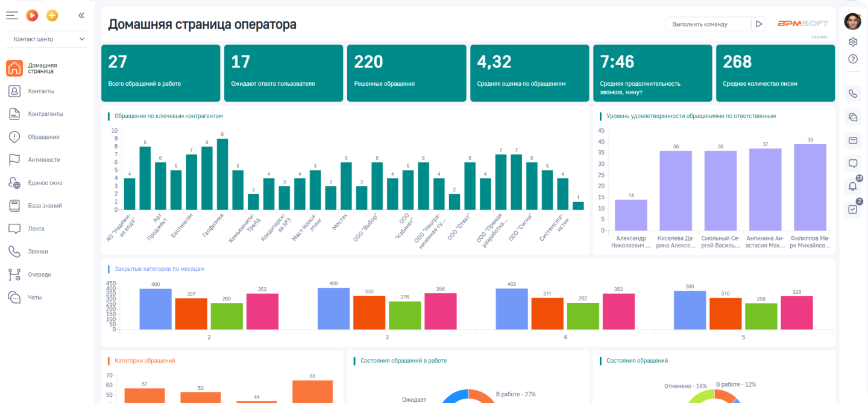This screenshot has height=403, width=868.
Task: Click the В работе - 12% legend label
Action: (x=736, y=384)
